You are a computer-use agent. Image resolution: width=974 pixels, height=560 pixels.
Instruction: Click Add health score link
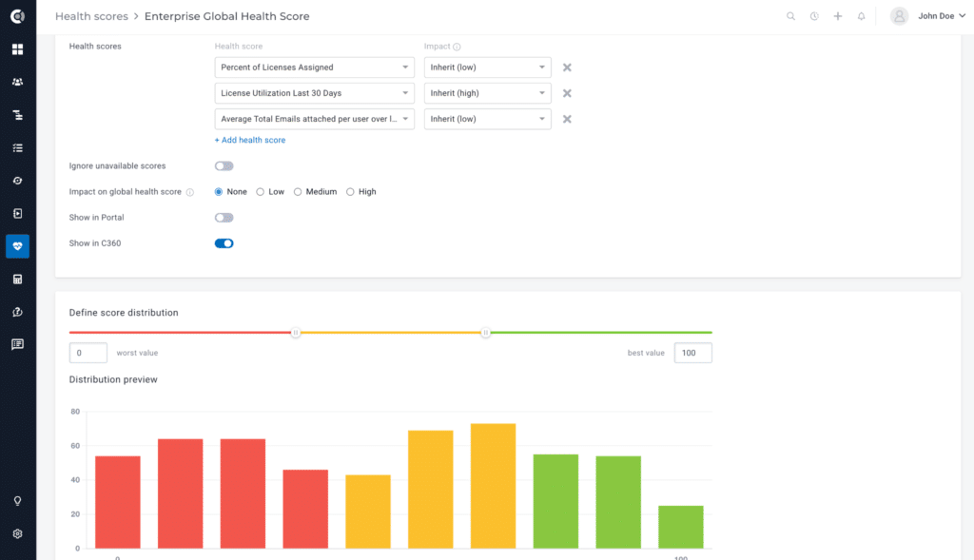point(250,141)
